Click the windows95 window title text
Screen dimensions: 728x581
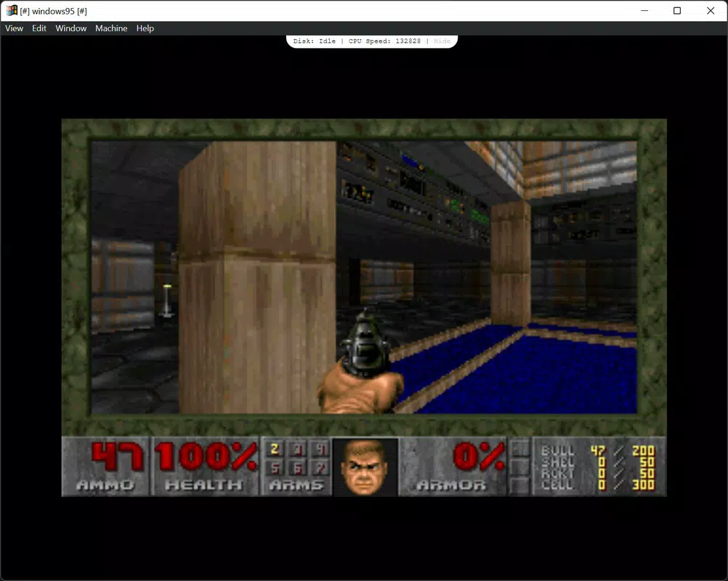tap(53, 11)
